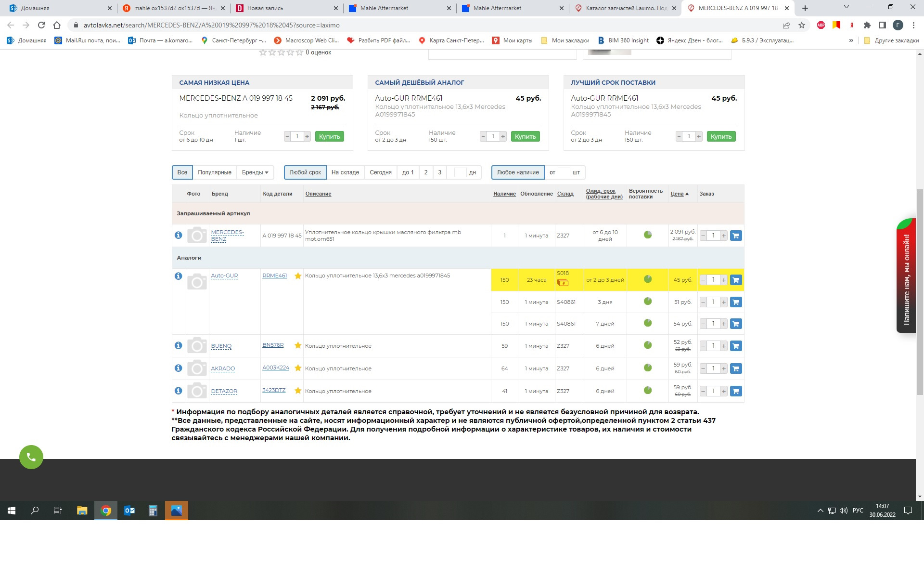Click info icon for MERCEDES-BENZ row

[x=178, y=235]
